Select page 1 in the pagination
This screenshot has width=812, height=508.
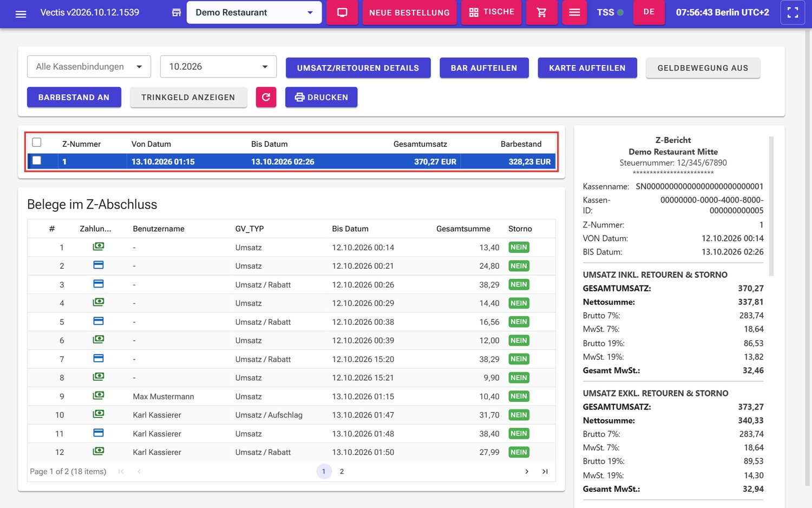point(324,472)
